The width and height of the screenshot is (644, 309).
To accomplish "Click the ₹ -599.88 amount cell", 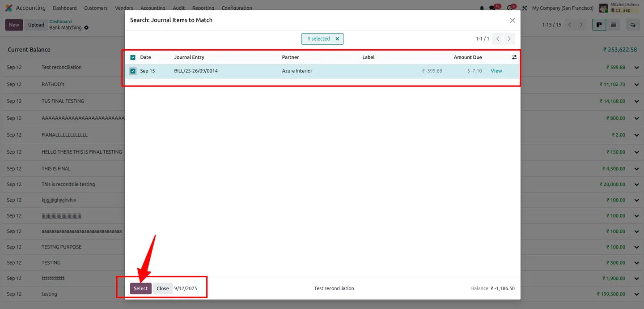I will pyautogui.click(x=432, y=71).
